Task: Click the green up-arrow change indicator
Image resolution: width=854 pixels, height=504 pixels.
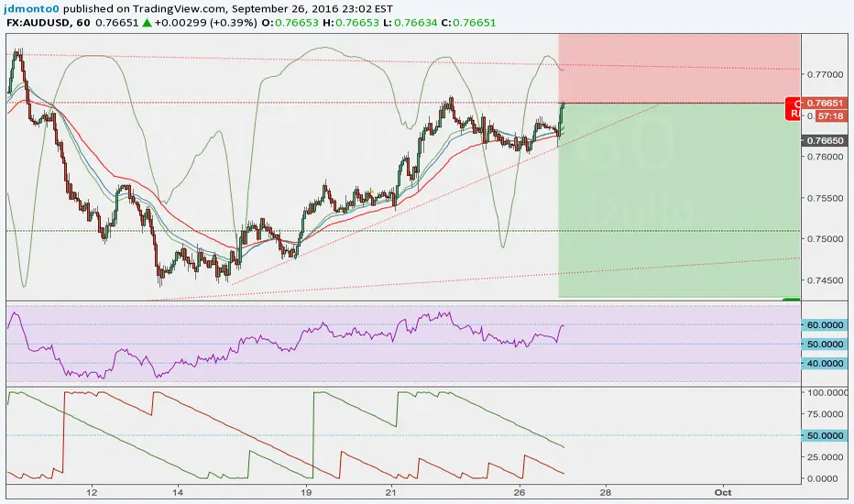Action: [147, 23]
